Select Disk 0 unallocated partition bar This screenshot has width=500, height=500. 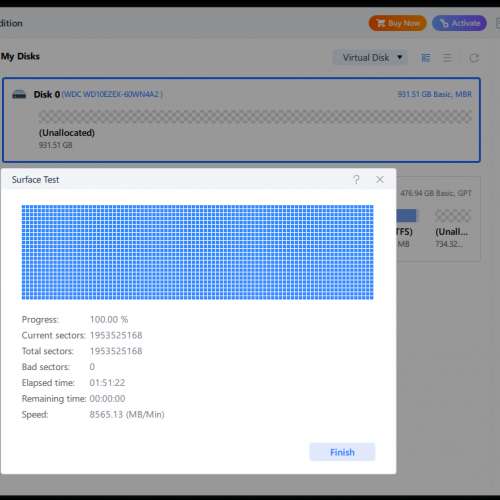(255, 117)
